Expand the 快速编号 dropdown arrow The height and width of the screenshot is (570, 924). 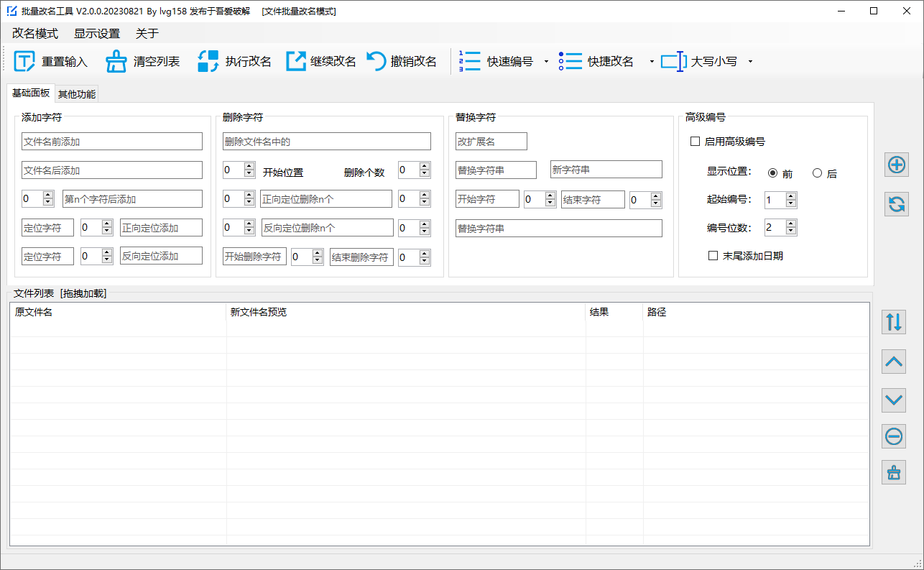pyautogui.click(x=546, y=62)
